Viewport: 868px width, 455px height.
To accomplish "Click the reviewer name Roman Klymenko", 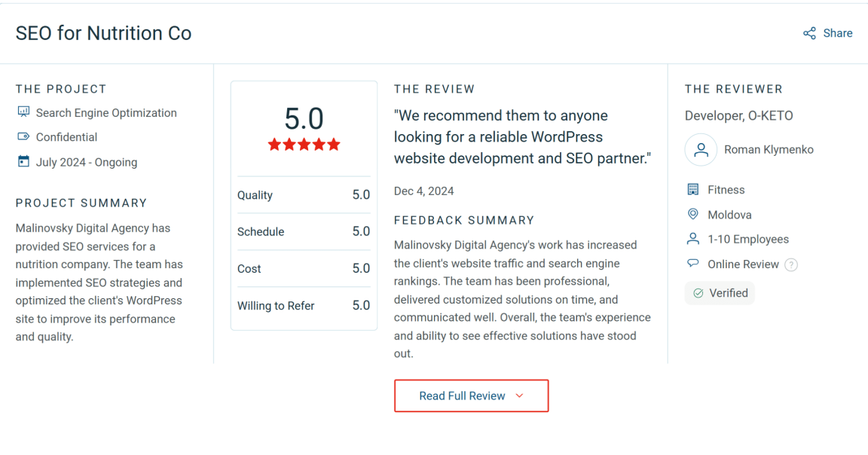I will tap(769, 150).
